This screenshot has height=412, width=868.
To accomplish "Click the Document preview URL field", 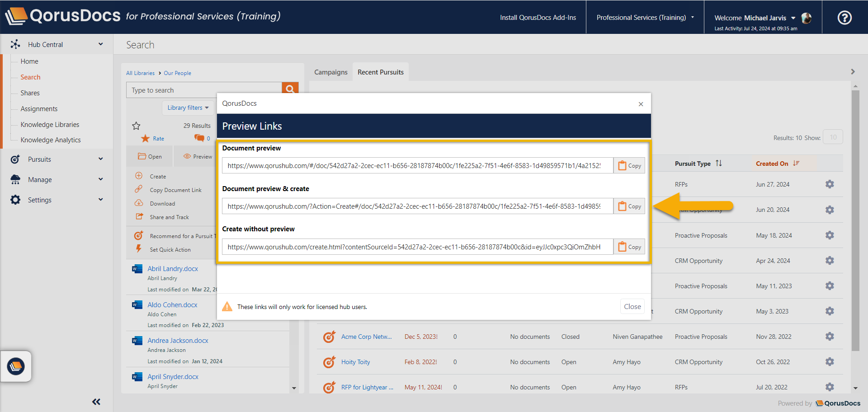I will (418, 165).
